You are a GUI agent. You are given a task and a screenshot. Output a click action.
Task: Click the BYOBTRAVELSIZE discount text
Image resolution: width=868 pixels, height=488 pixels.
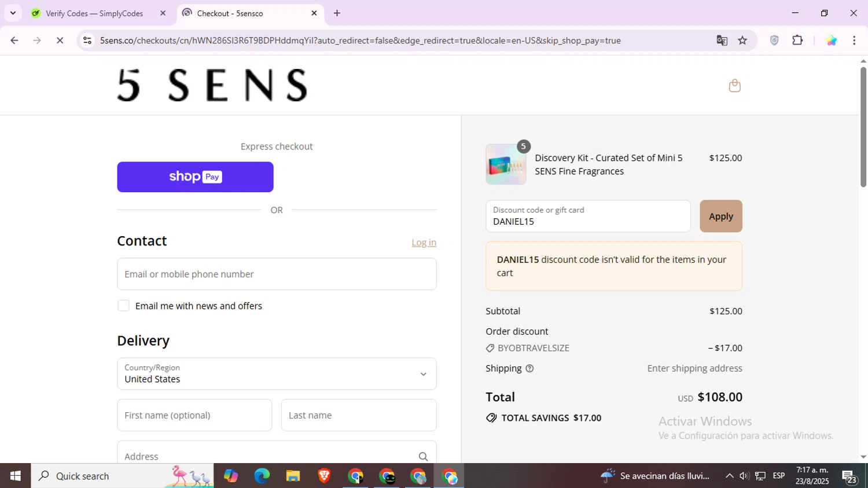(x=534, y=348)
